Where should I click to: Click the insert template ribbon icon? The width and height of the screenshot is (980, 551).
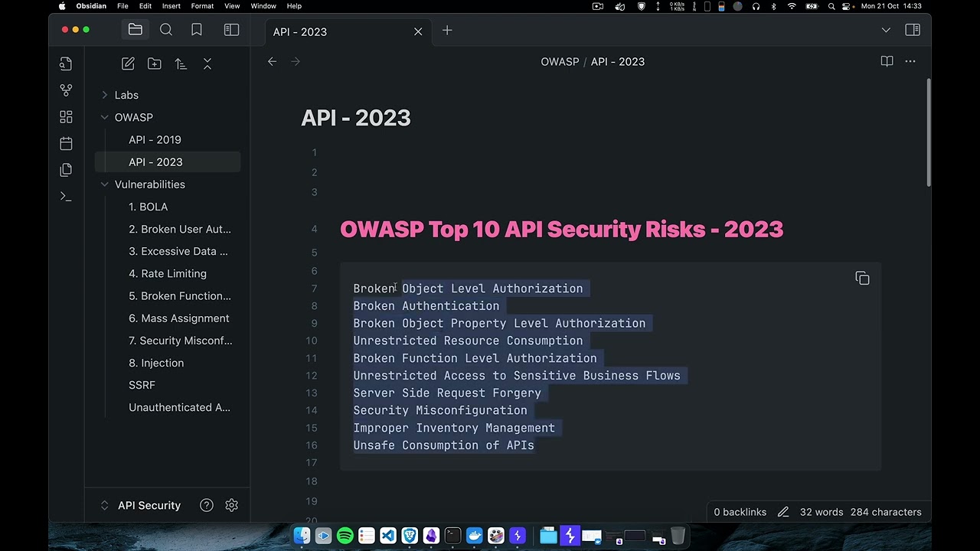[x=66, y=170]
